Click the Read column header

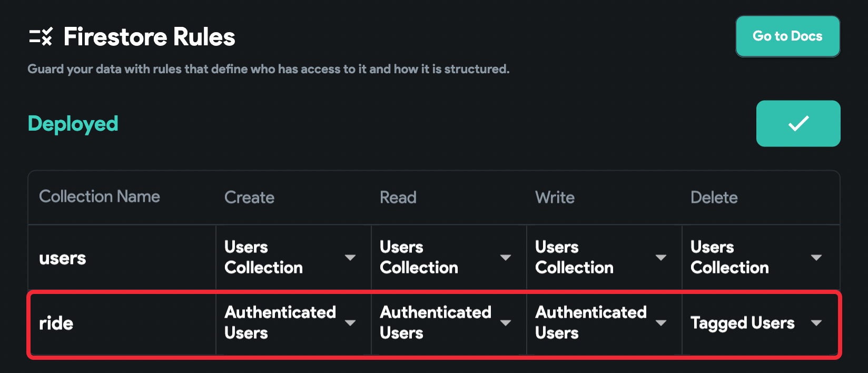[398, 198]
